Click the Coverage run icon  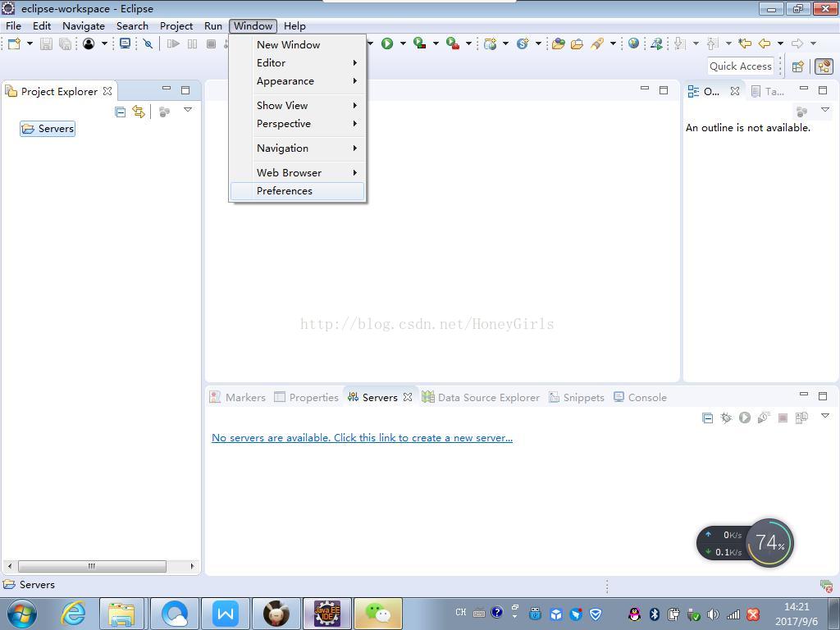coord(419,44)
